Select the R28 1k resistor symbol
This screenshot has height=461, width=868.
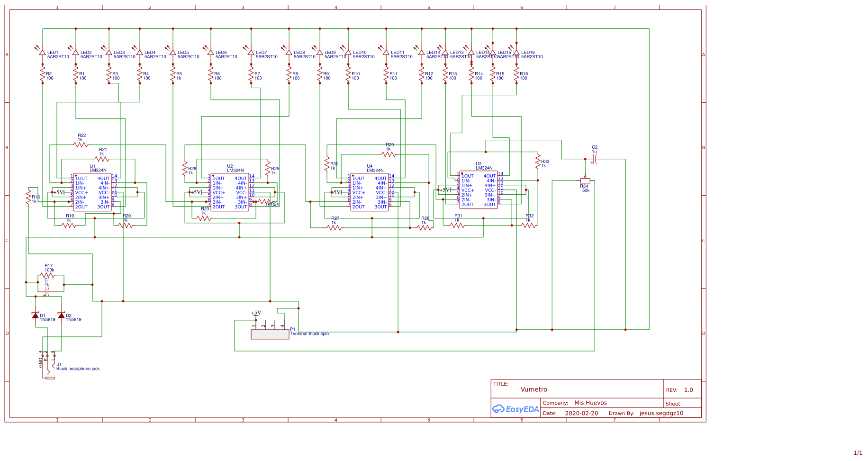pos(424,227)
